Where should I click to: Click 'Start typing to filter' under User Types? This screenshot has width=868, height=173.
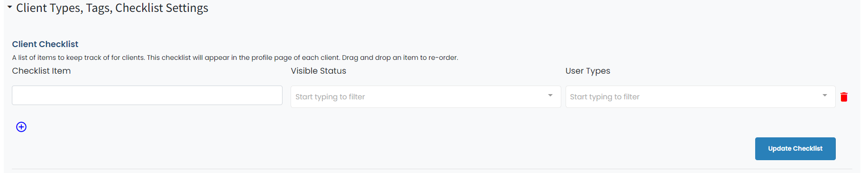604,97
